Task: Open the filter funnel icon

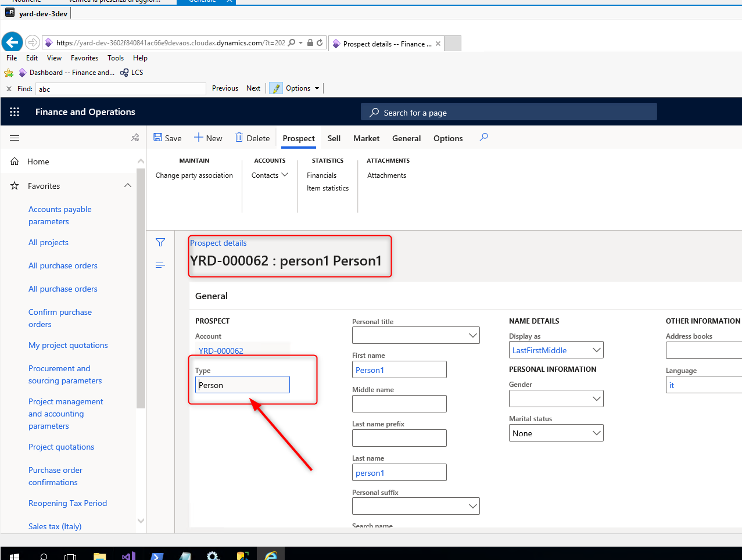Action: [160, 242]
